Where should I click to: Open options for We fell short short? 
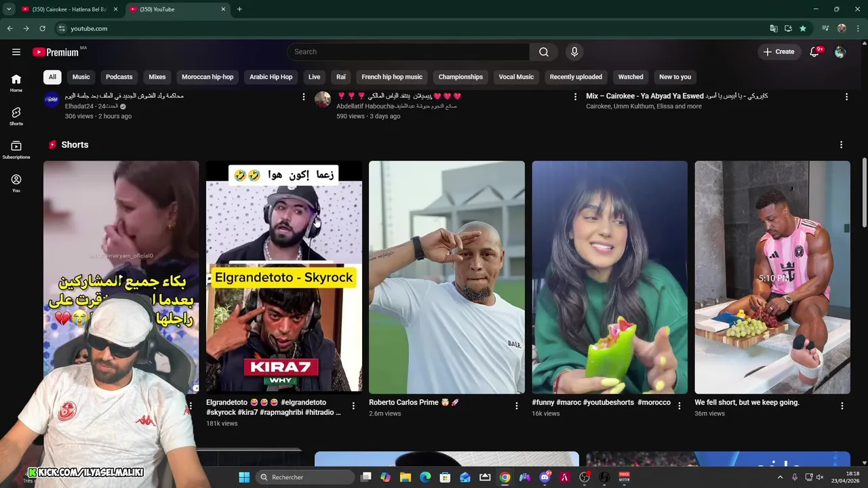point(842,406)
